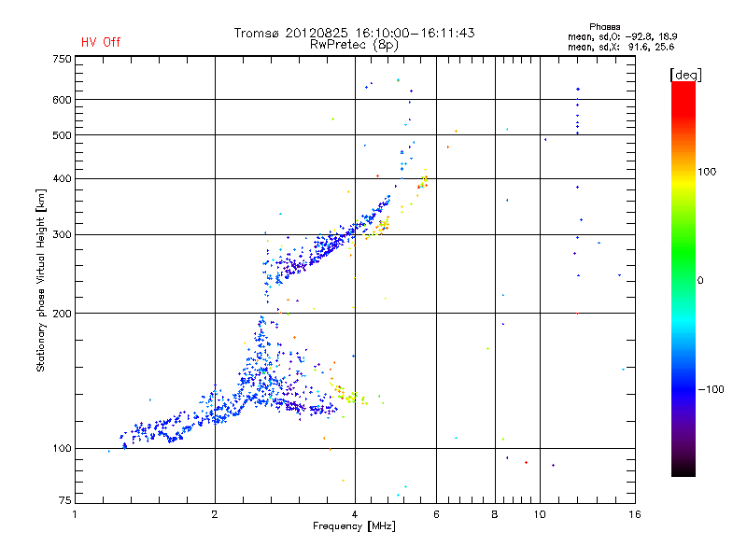Click the 'Phases' heading text
Viewport: 747px width, 560px height.
pyautogui.click(x=604, y=27)
